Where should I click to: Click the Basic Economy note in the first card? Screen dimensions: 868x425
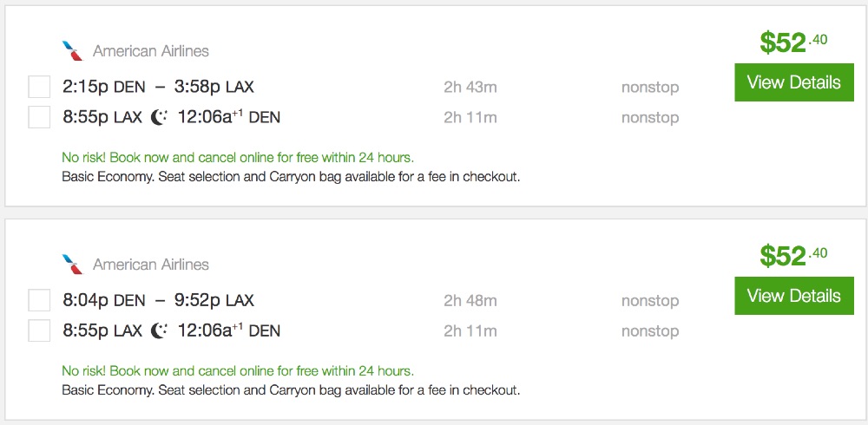(291, 177)
